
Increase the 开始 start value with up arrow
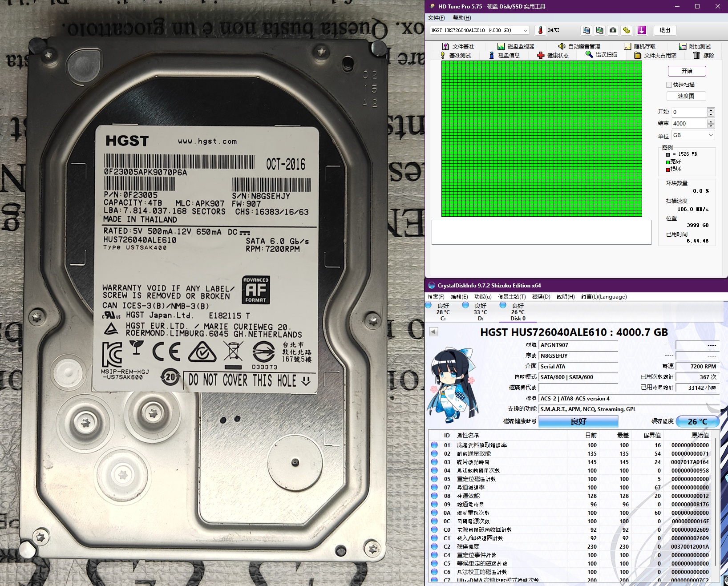[711, 109]
